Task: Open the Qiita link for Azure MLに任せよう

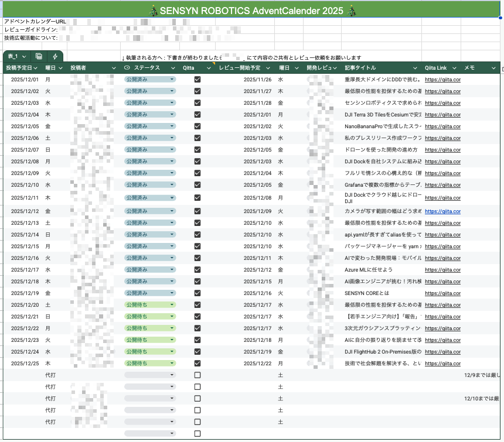Action: 442,270
